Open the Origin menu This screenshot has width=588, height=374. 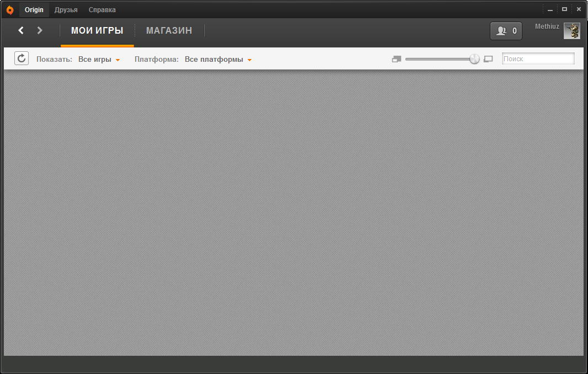(34, 10)
